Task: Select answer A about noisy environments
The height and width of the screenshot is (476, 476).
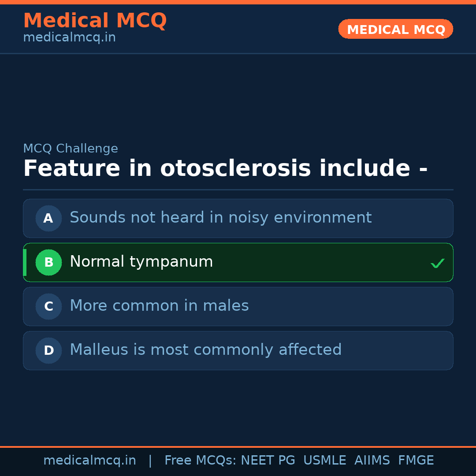Action: (238, 218)
